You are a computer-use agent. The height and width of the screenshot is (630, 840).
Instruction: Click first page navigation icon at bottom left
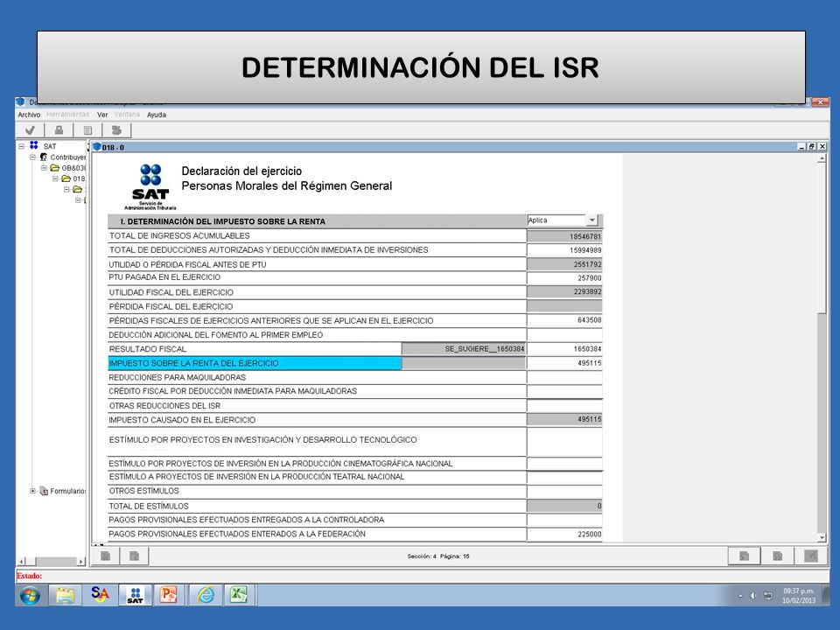(x=106, y=556)
